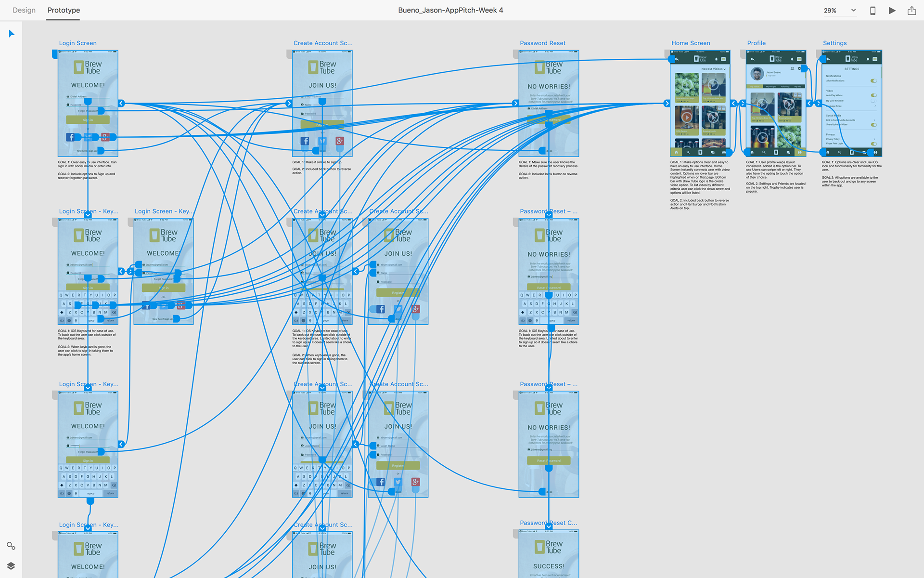Click connector arrow handle right of Login Screen
924x578 pixels.
tap(121, 104)
